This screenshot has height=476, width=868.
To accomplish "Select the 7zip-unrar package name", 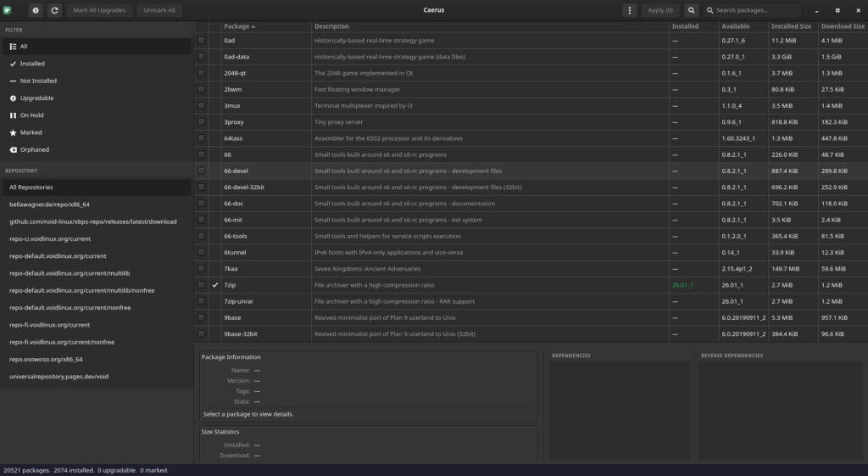I will [238, 301].
